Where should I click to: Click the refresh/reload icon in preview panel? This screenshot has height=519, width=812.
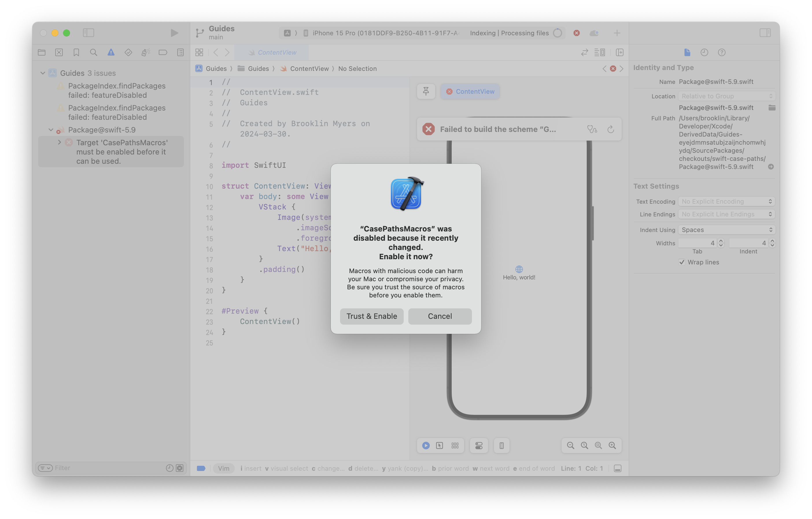(x=611, y=129)
